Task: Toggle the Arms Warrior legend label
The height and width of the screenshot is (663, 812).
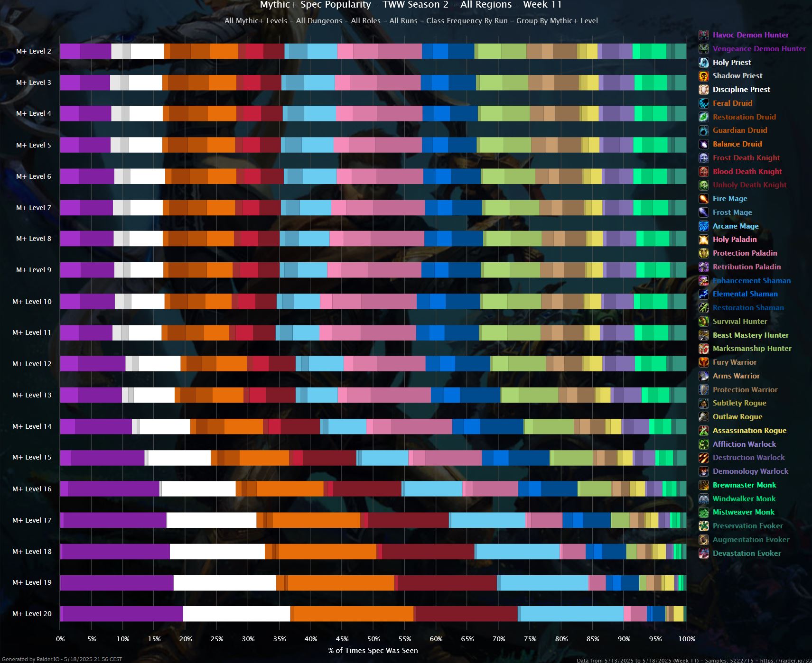Action: pos(736,376)
